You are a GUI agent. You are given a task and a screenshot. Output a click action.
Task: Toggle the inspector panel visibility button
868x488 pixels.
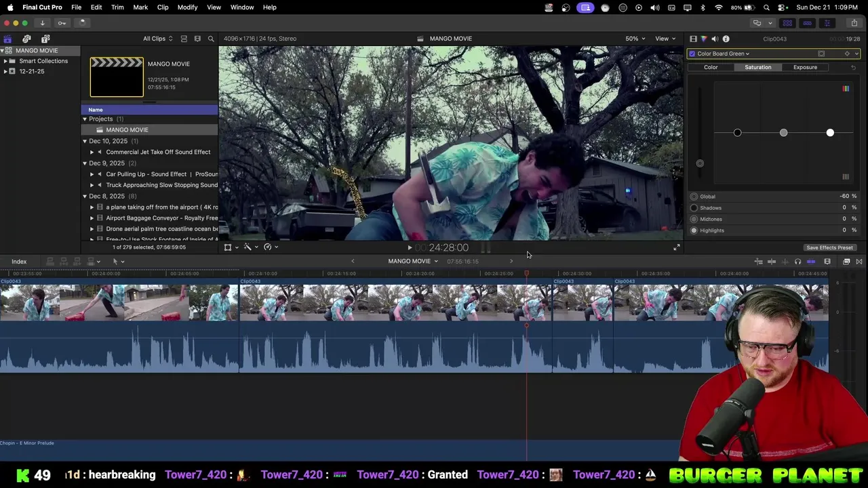point(827,23)
